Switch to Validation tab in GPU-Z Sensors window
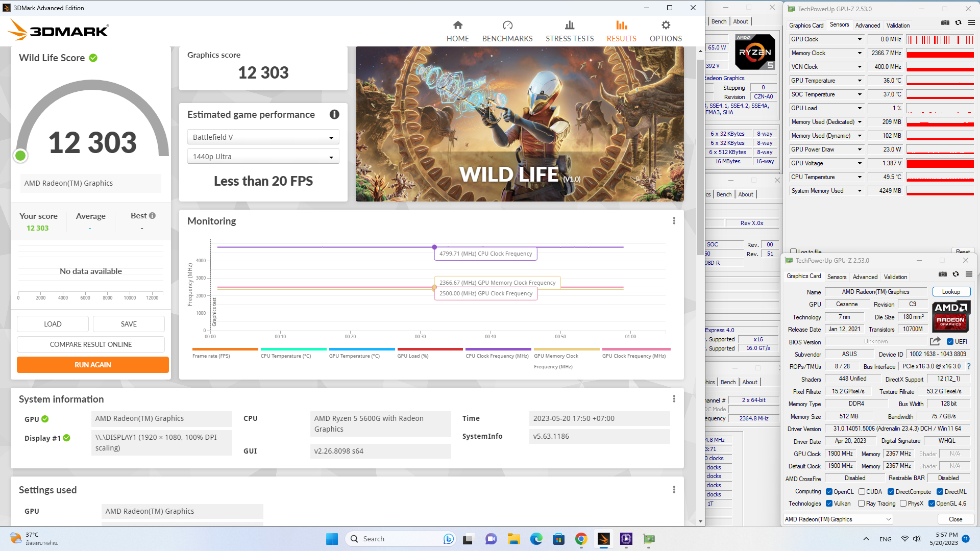Image resolution: width=980 pixels, height=551 pixels. (x=898, y=25)
